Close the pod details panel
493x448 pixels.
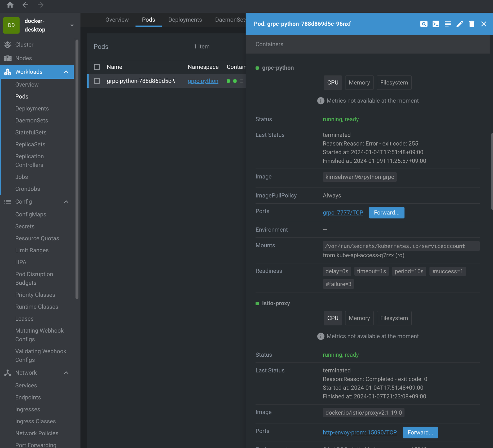click(x=483, y=24)
